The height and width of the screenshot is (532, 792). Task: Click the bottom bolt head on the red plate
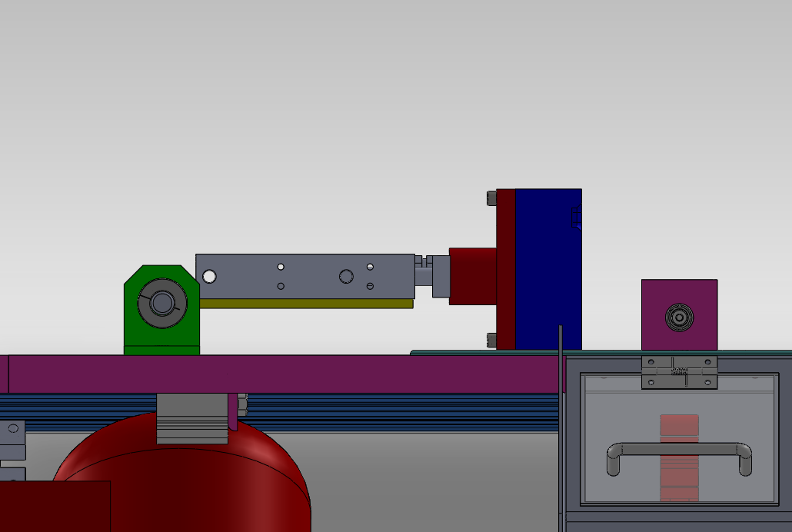(x=491, y=340)
